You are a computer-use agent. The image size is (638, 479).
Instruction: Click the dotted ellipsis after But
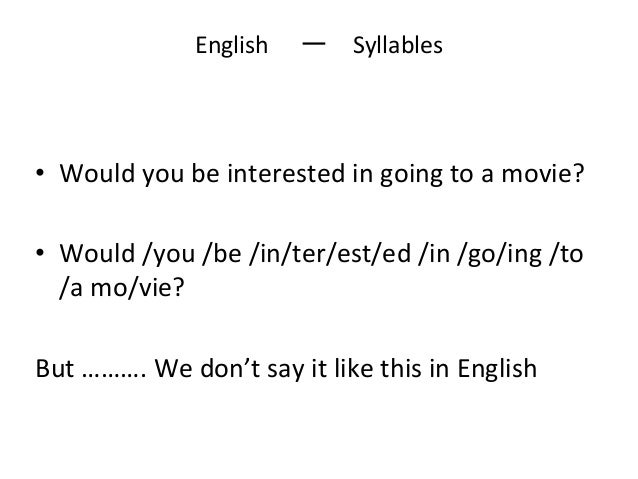[x=114, y=375]
